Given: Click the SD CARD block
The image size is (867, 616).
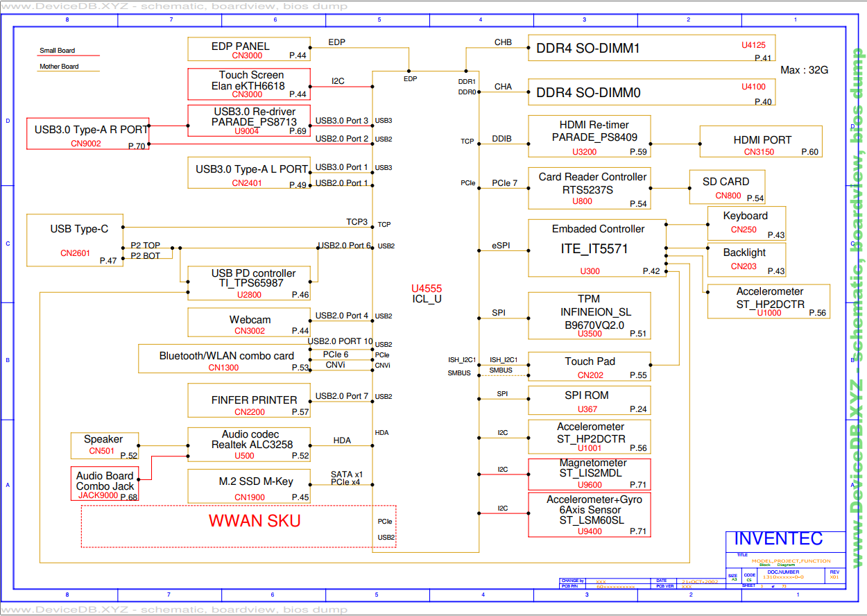Looking at the screenshot, I should (x=728, y=187).
